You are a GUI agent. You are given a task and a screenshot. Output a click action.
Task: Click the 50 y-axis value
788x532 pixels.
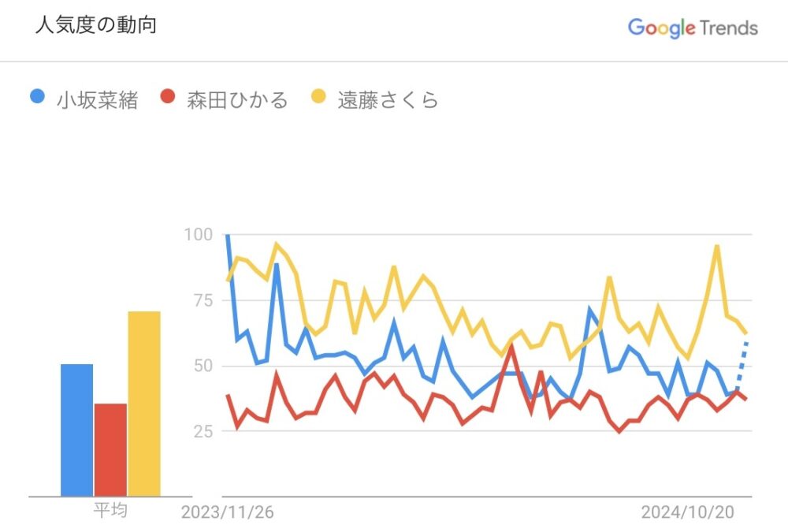pyautogui.click(x=200, y=366)
